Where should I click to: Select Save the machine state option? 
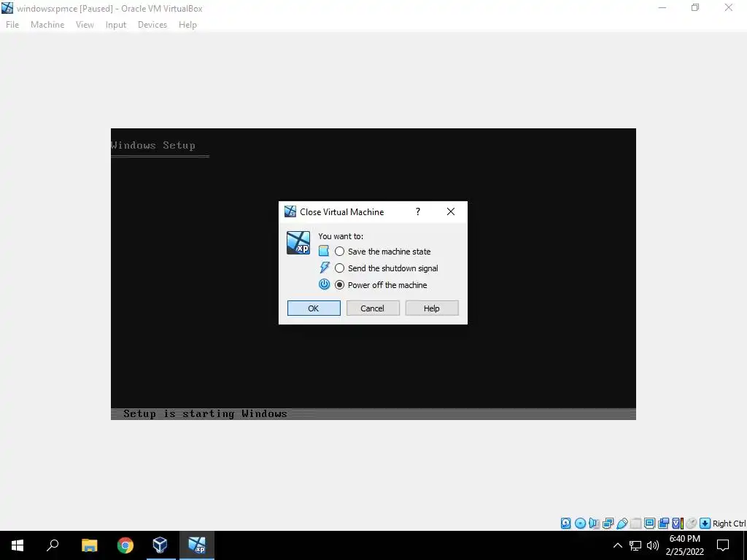(x=382, y=252)
